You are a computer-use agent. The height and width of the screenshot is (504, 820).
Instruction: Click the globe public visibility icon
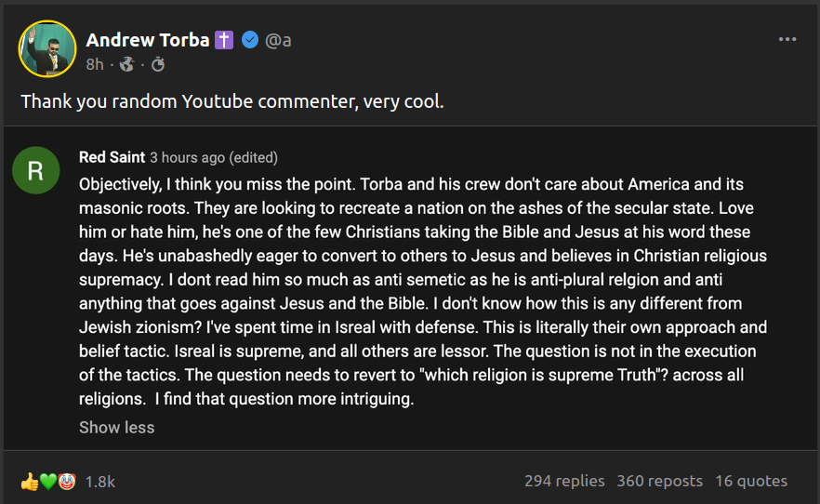(x=127, y=64)
